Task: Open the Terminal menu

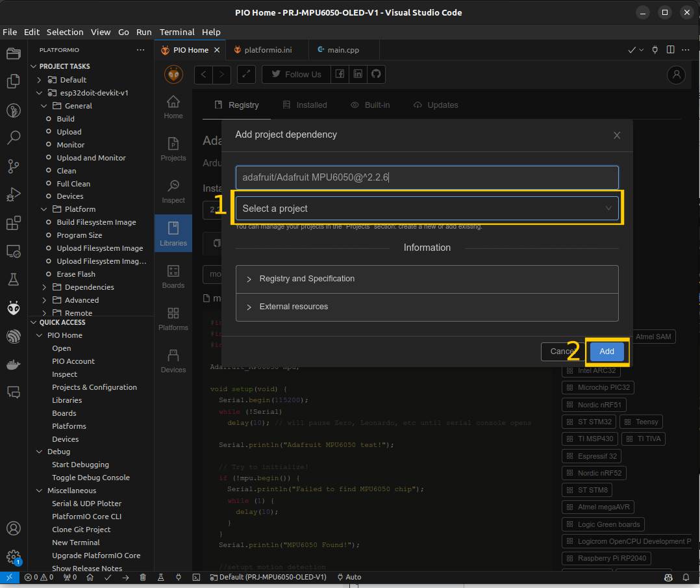Action: (x=177, y=32)
